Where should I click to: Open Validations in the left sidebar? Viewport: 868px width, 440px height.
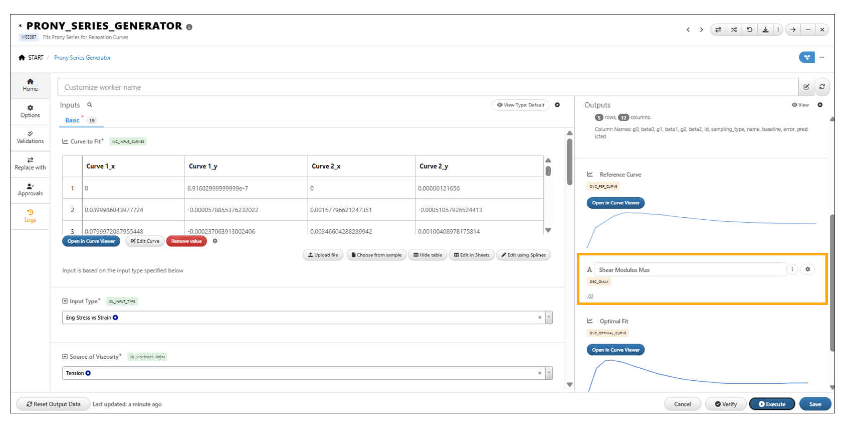click(30, 137)
